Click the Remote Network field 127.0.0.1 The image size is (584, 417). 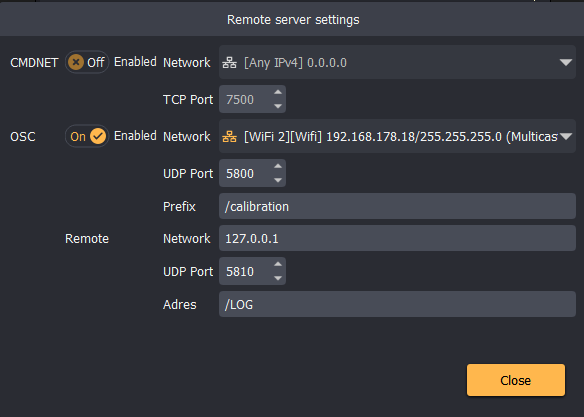(x=397, y=238)
